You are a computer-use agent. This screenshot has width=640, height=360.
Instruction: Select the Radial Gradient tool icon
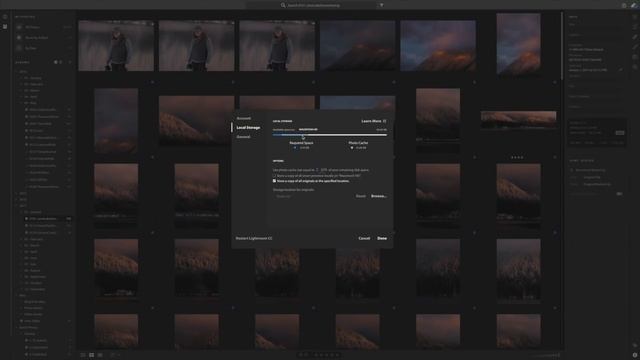635,67
